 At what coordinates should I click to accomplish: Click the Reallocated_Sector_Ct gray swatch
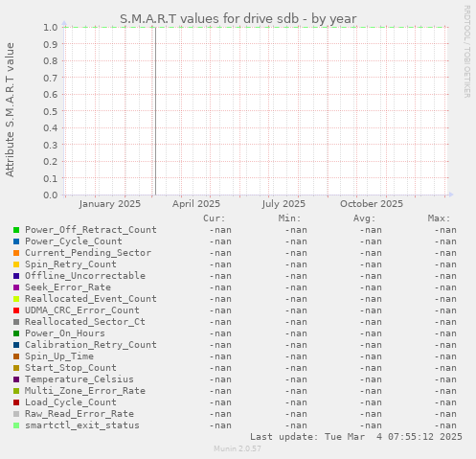coord(16,322)
